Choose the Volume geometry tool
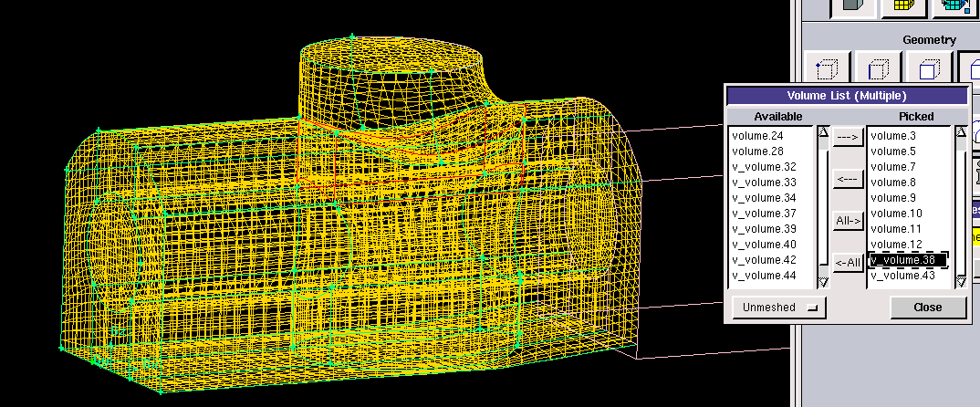This screenshot has width=980, height=407. coord(970,69)
